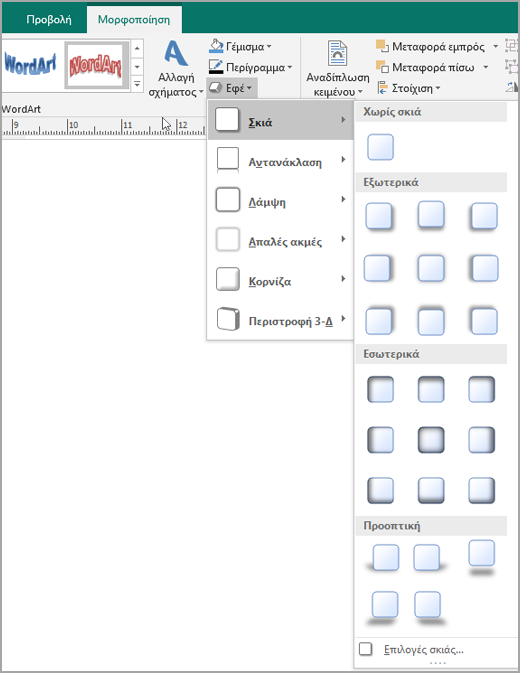Apply first inner shadow in Εσωτερικά third row
This screenshot has height=673, width=520.
pyautogui.click(x=380, y=490)
